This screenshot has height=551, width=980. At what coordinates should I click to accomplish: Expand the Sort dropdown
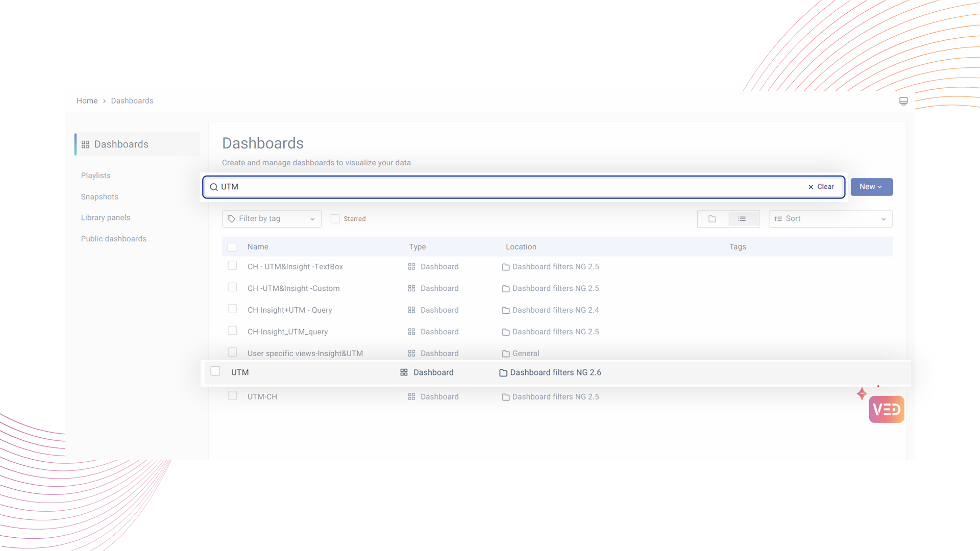(830, 219)
